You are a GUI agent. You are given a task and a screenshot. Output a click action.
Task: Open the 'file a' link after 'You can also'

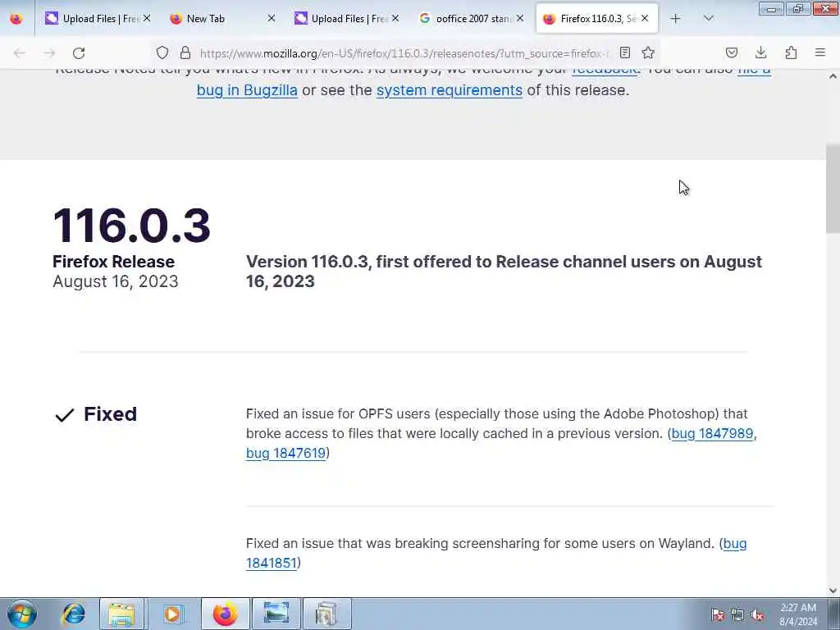tap(755, 71)
